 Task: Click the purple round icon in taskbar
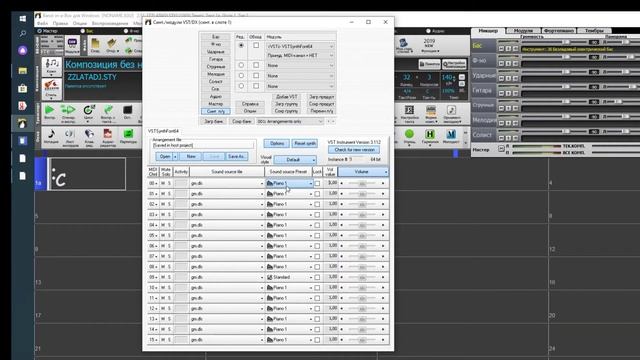tap(22, 51)
